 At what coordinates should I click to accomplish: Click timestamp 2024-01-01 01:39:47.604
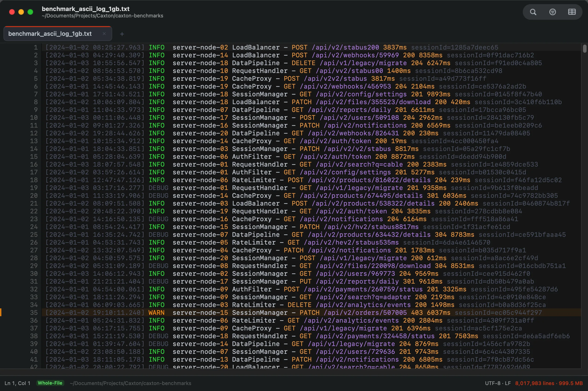tap(95, 344)
